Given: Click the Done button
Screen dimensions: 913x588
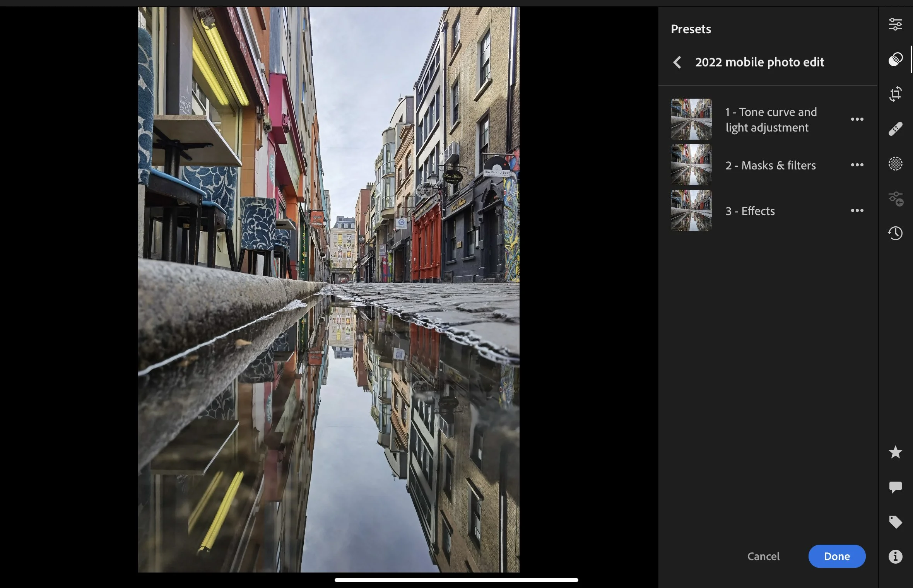Looking at the screenshot, I should tap(836, 556).
